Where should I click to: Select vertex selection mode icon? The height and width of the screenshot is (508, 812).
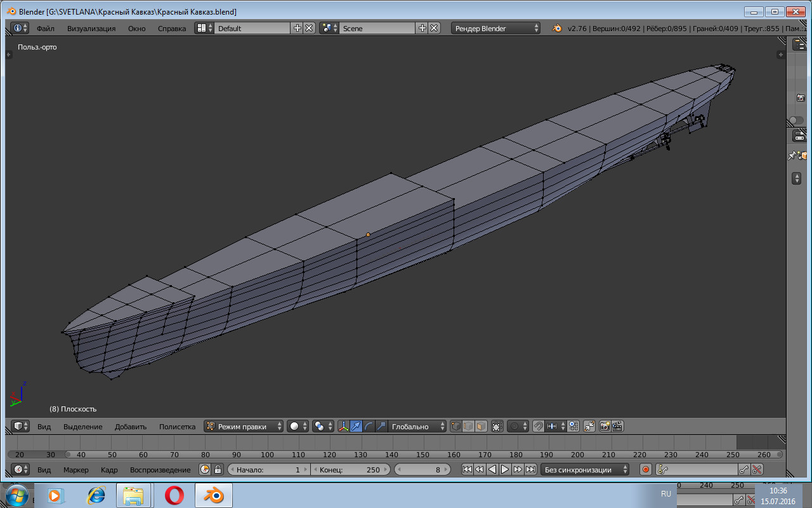[x=455, y=427]
